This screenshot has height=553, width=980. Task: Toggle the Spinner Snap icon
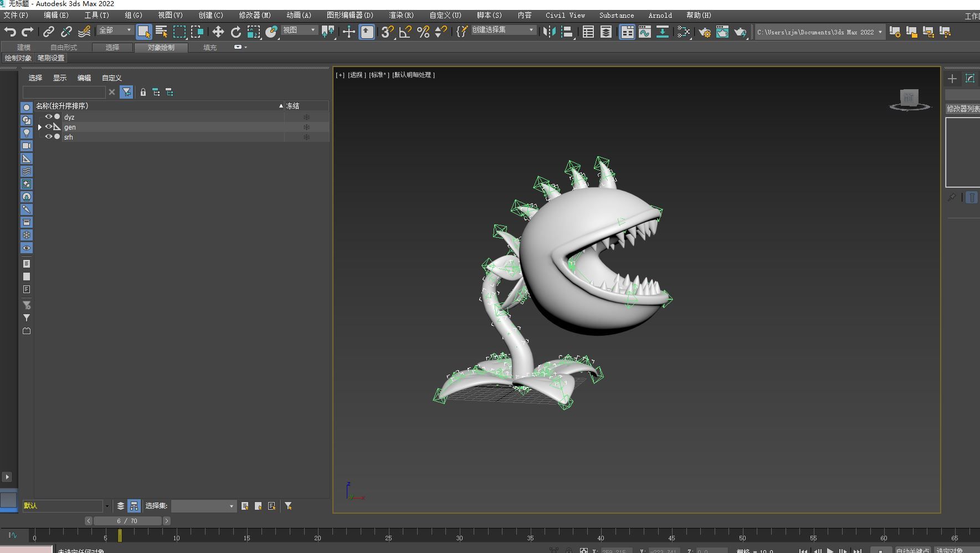(440, 32)
